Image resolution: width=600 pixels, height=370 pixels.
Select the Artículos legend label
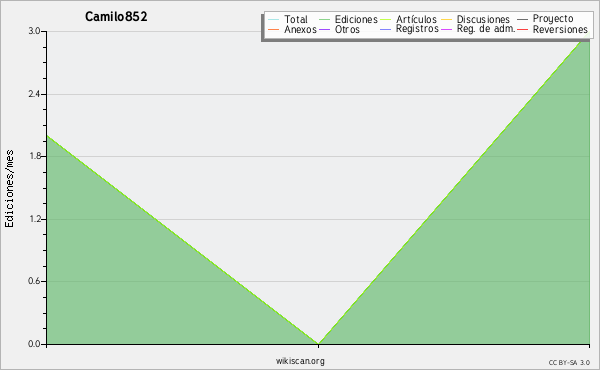(x=416, y=19)
